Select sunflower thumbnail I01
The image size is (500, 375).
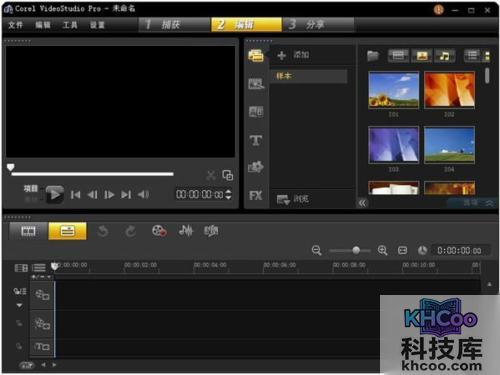[x=394, y=90]
